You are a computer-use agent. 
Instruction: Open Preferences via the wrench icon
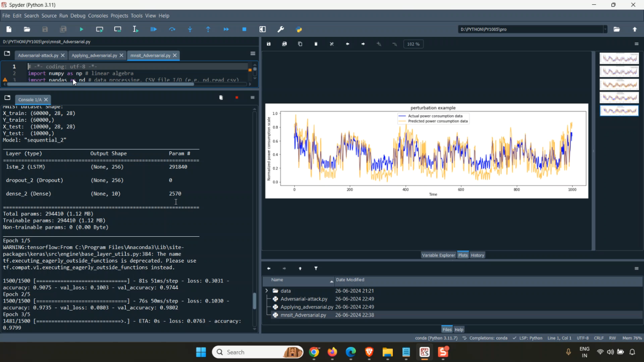[281, 30]
